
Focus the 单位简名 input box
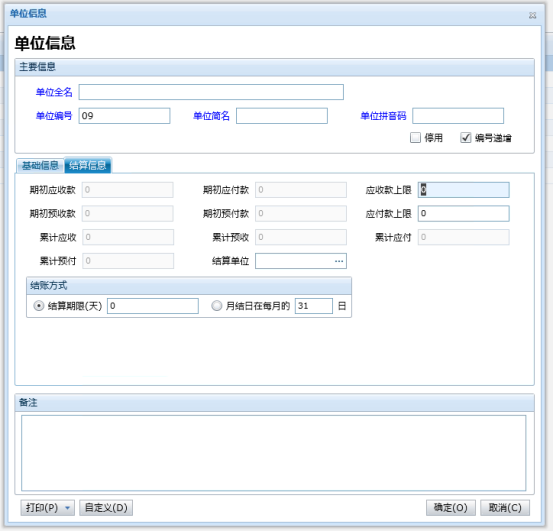282,116
